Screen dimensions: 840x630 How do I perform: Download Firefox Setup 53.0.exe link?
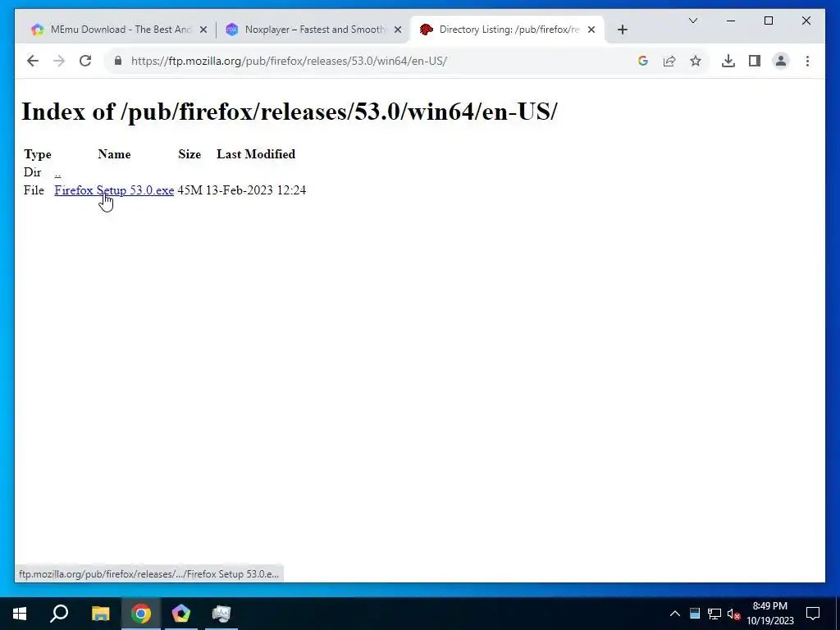pyautogui.click(x=114, y=190)
